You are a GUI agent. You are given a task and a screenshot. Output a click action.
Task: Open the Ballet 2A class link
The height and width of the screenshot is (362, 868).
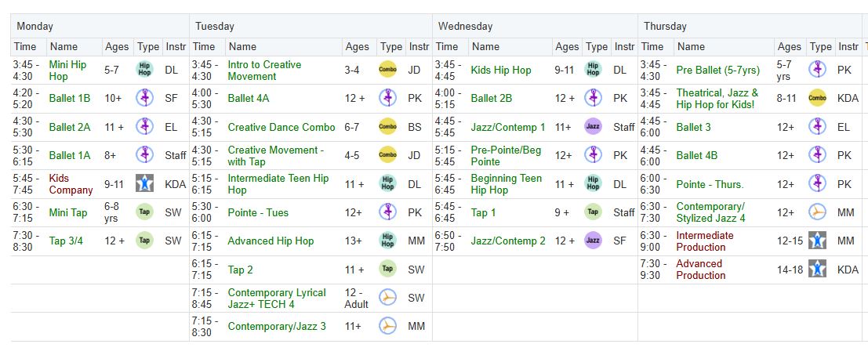pyautogui.click(x=70, y=127)
